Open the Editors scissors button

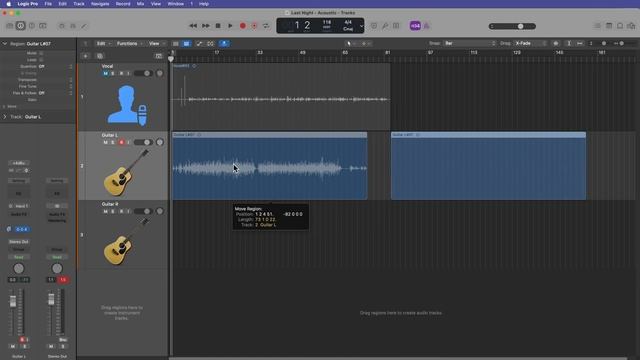click(x=84, y=26)
